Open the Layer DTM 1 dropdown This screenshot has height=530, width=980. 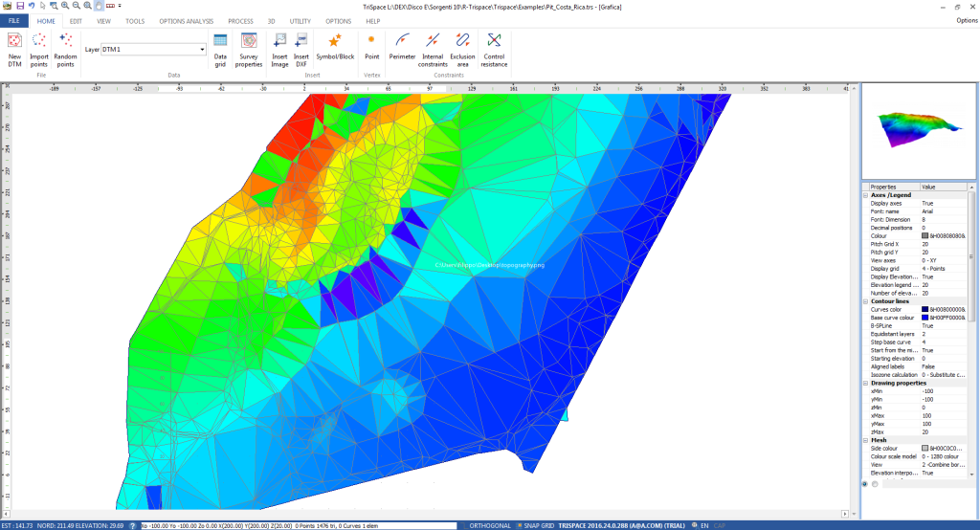(x=202, y=49)
